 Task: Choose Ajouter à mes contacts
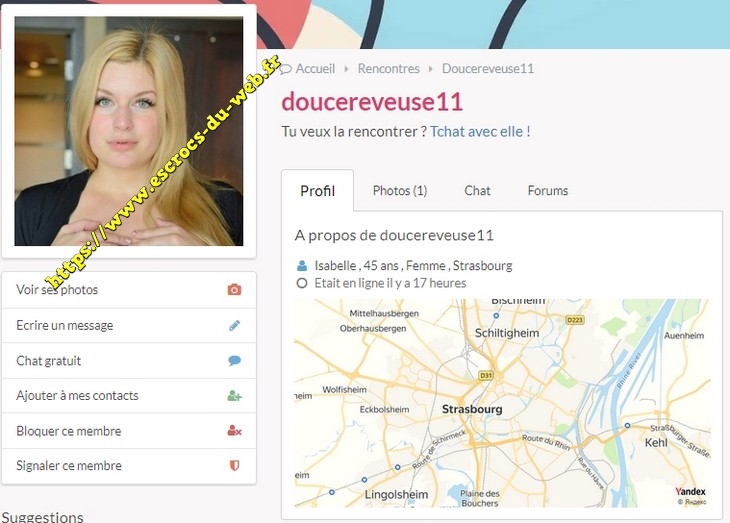77,396
